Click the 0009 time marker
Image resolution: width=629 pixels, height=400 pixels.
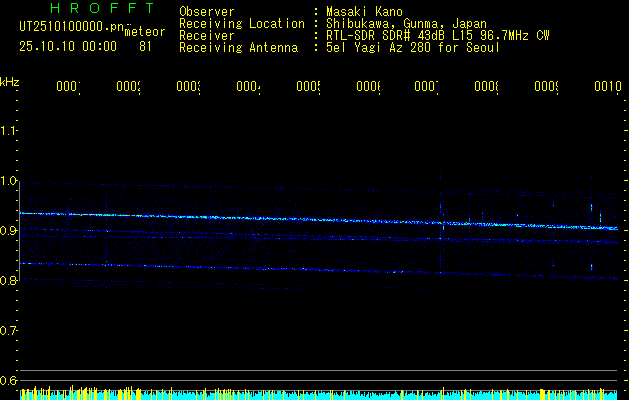[x=546, y=87]
